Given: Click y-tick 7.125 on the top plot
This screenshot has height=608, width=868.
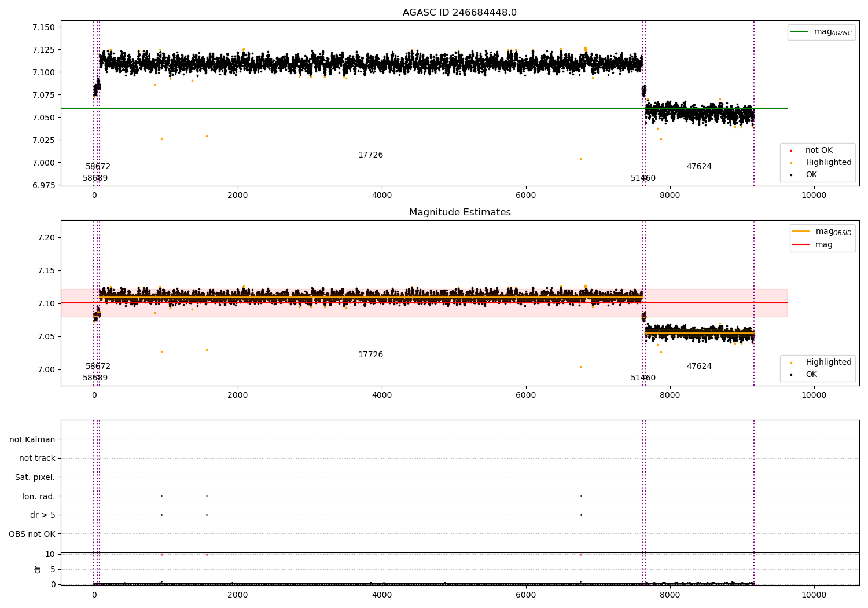Looking at the screenshot, I should click(x=43, y=50).
